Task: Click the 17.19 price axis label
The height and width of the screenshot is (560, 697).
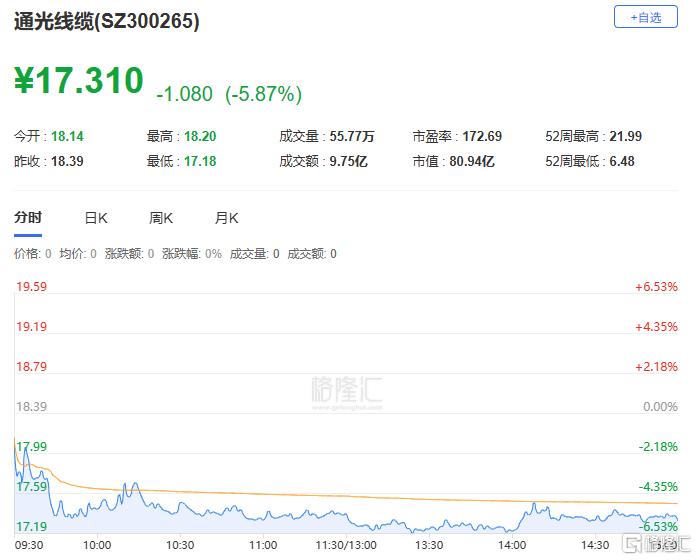Action: (x=32, y=527)
